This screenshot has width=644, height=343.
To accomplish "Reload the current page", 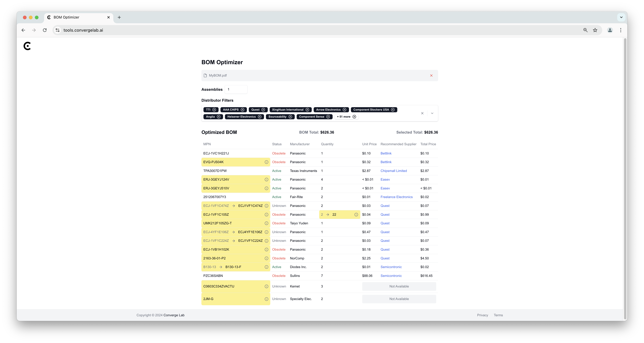I will pyautogui.click(x=45, y=30).
